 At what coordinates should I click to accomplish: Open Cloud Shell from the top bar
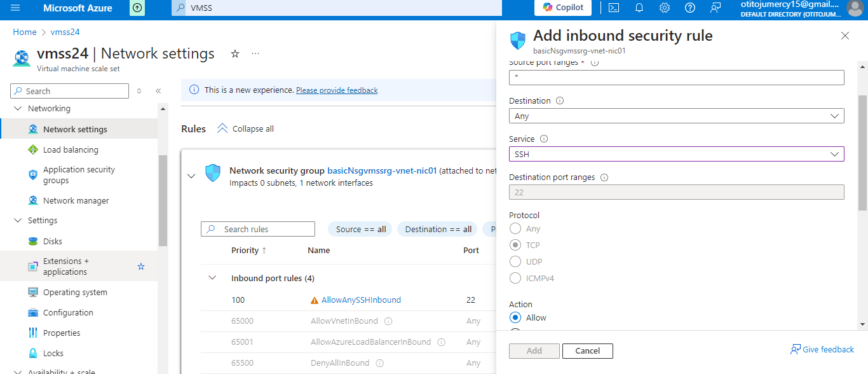pyautogui.click(x=613, y=8)
